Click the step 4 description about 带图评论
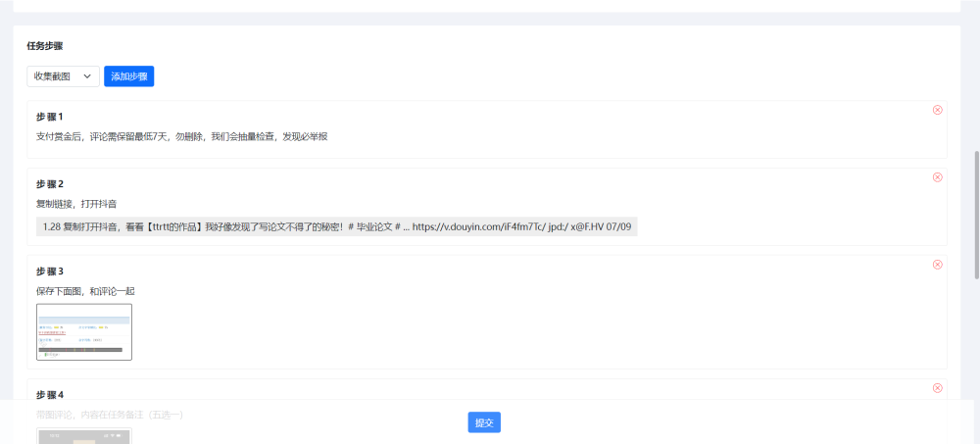 pyautogui.click(x=110, y=415)
